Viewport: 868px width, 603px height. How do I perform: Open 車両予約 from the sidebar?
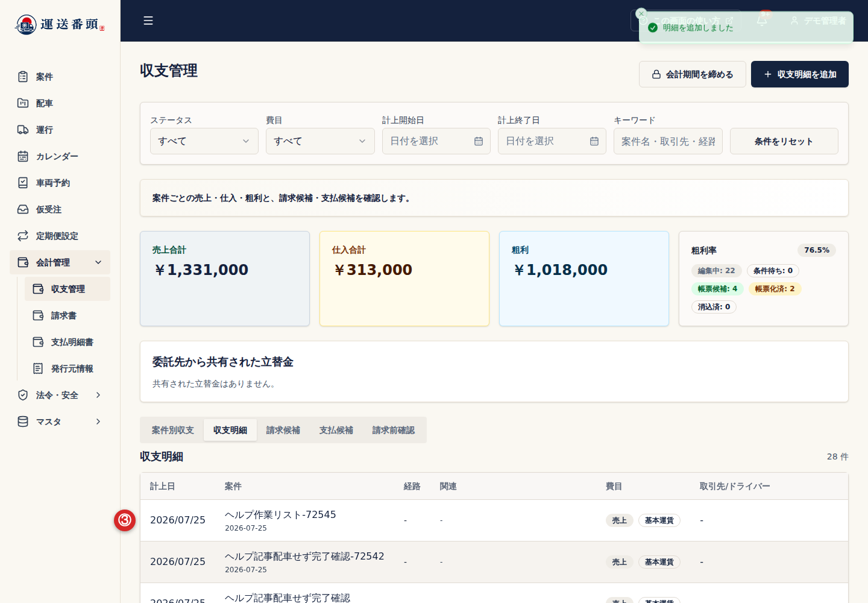click(60, 183)
